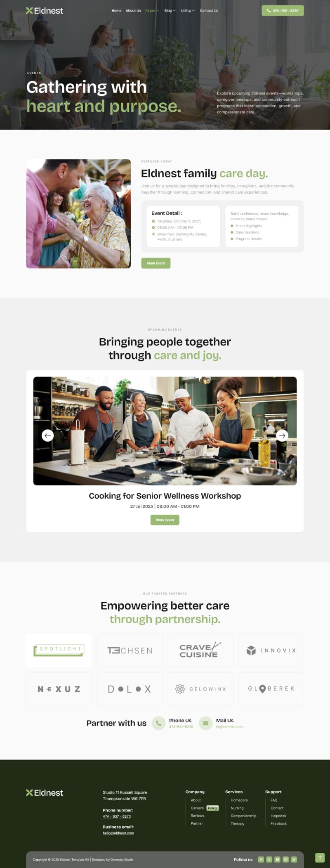Click the phone number button in header
This screenshot has height=868, width=330.
[283, 11]
